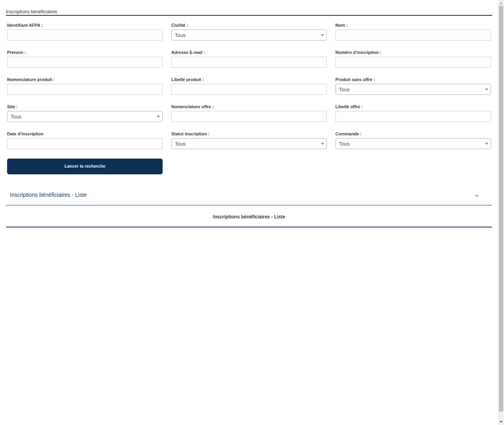Click inside the Nom field
504x425 pixels.
pos(413,35)
